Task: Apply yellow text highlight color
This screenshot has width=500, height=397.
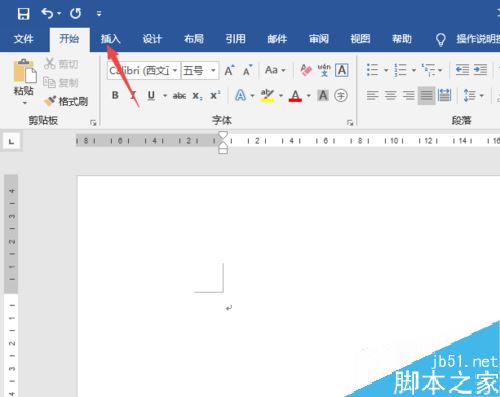Action: pyautogui.click(x=267, y=96)
